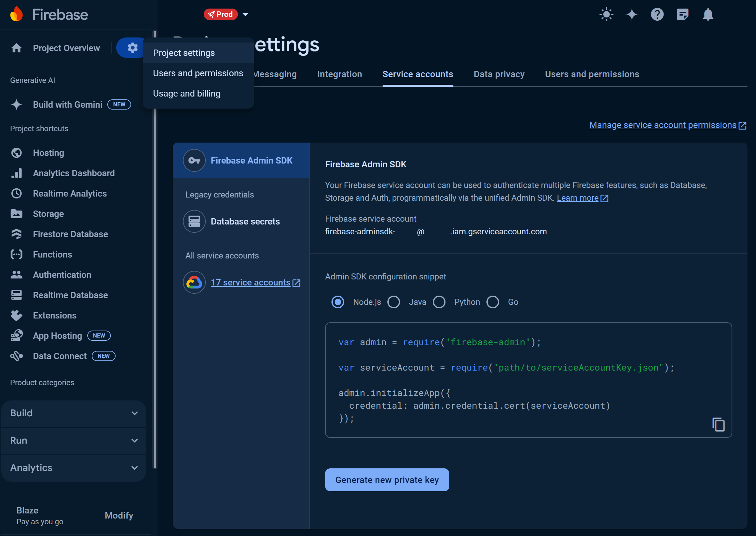Click Generate new private key button

[387, 480]
